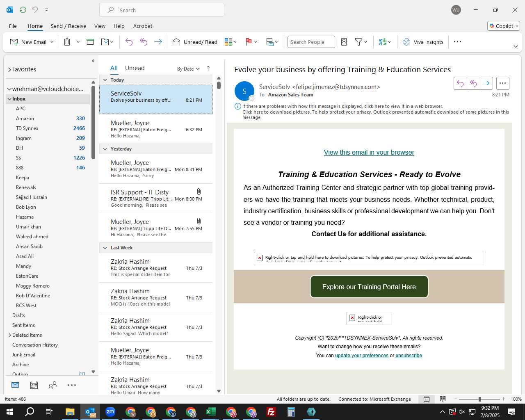Click the Filter Email funnel icon

tap(358, 42)
